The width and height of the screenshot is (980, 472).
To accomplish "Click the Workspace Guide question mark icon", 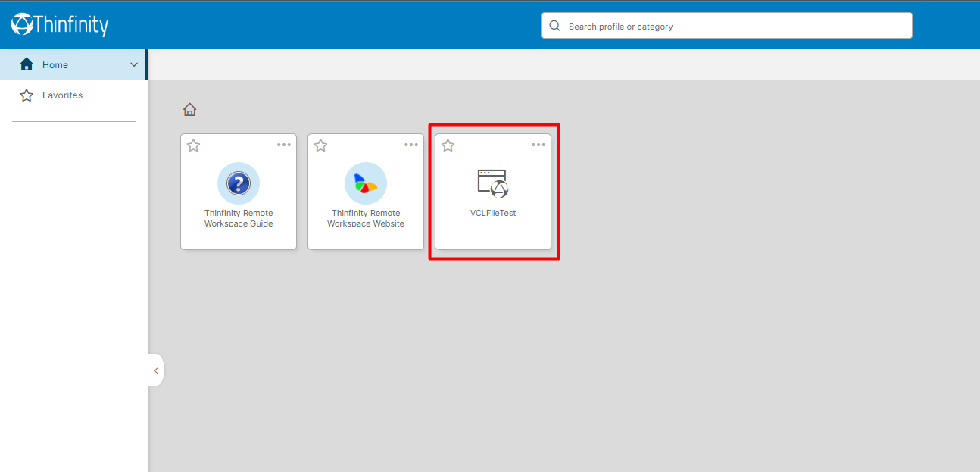I will coord(239,183).
